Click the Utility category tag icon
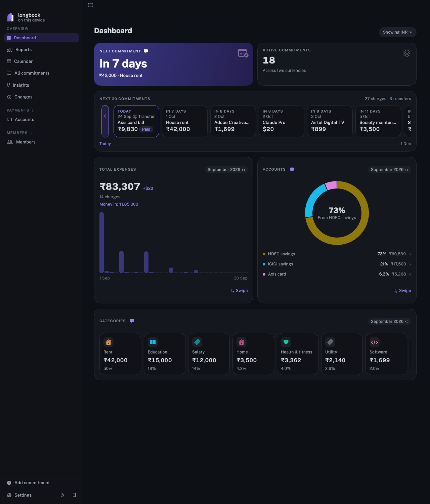Image resolution: width=430 pixels, height=504 pixels. pyautogui.click(x=330, y=342)
